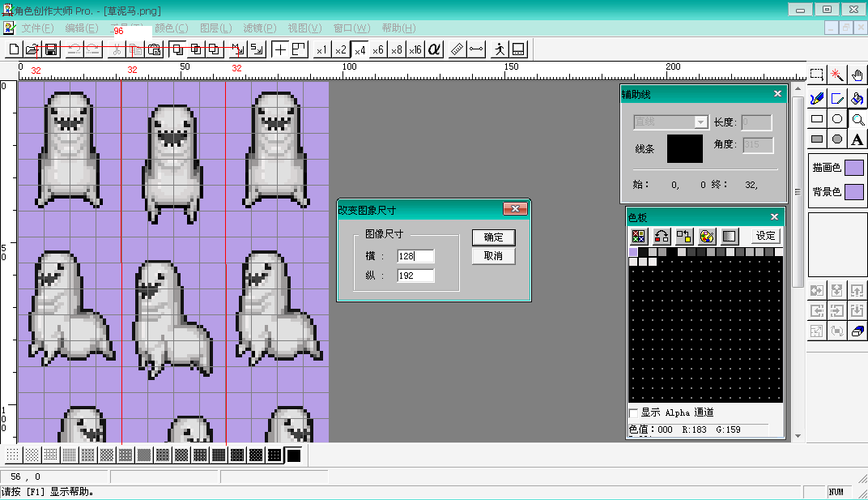Click the alpha symbol toolbar icon
Image resolution: width=868 pixels, height=500 pixels.
pos(434,50)
